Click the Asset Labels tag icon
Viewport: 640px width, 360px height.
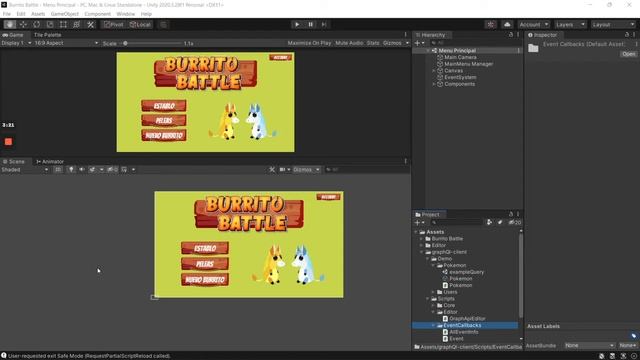tap(633, 336)
